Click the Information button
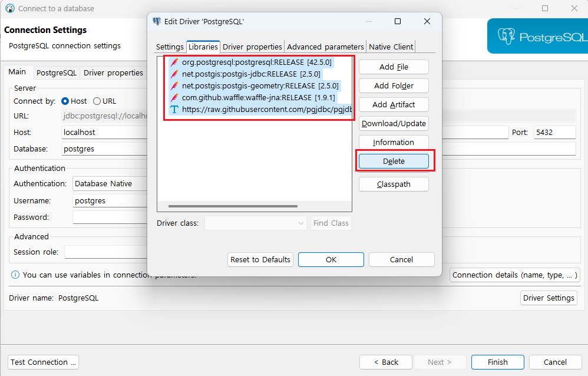This screenshot has height=376, width=588. (394, 142)
